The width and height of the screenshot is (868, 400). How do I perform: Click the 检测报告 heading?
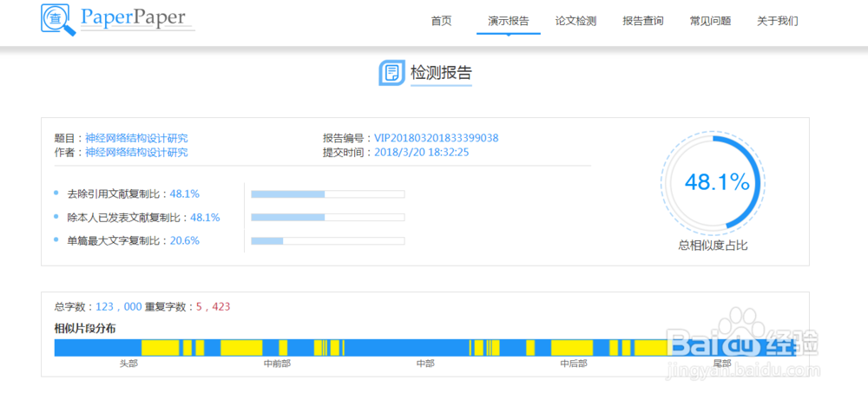tap(441, 73)
